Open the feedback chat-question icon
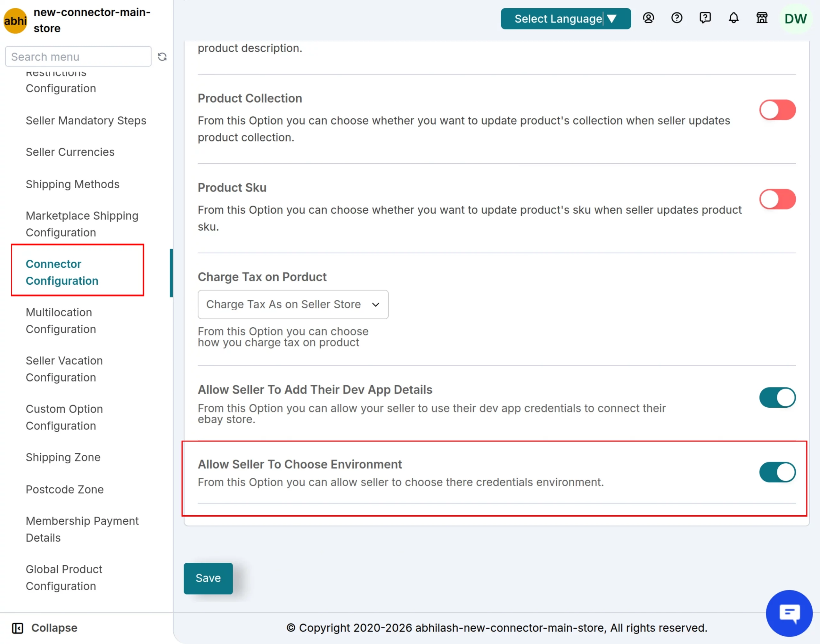Screen dimensions: 820x644 point(705,18)
